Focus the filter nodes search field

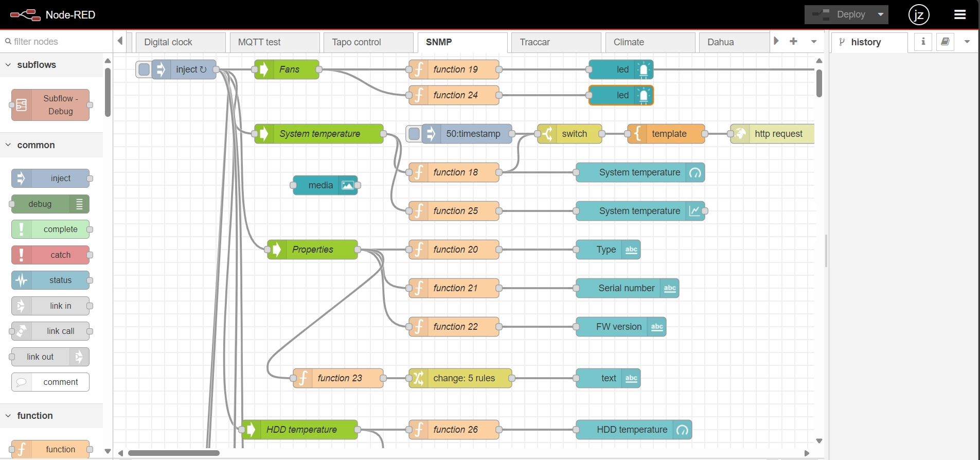point(57,42)
